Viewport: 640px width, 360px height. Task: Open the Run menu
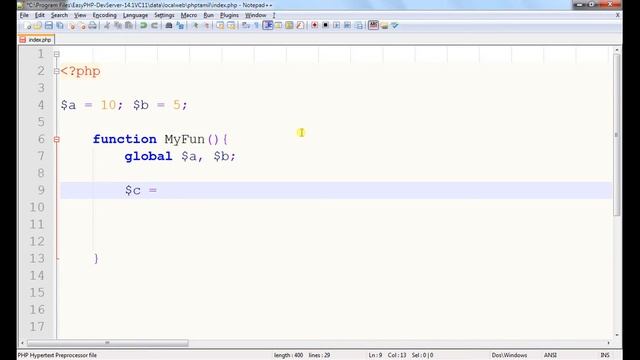point(209,15)
